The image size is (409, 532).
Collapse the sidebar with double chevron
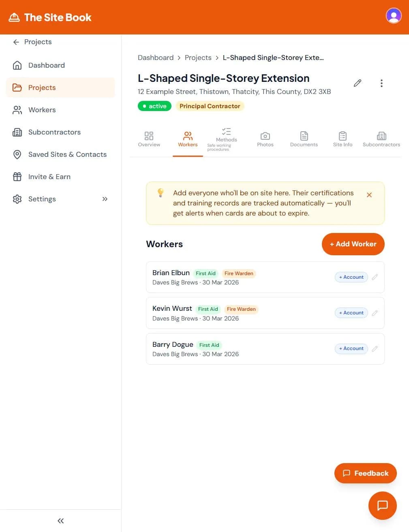click(60, 521)
